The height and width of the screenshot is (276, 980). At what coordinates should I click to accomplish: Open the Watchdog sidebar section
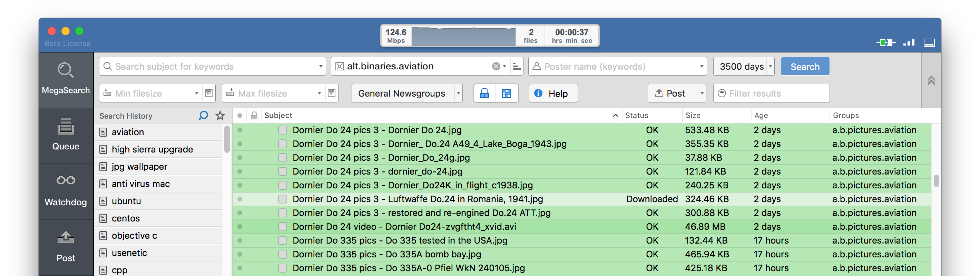tap(66, 190)
